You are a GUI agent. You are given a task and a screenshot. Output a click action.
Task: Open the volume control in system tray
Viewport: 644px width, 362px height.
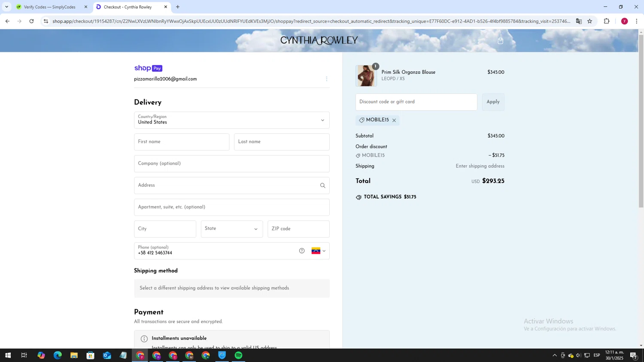(x=578, y=355)
